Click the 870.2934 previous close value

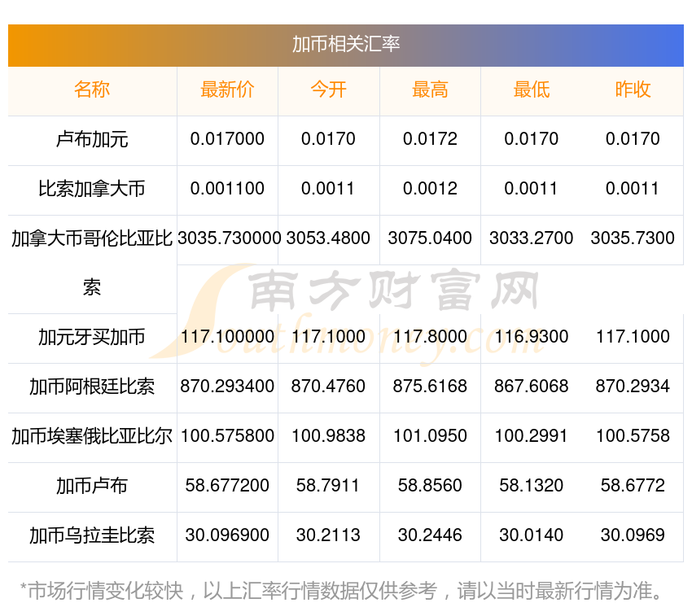[x=633, y=387]
